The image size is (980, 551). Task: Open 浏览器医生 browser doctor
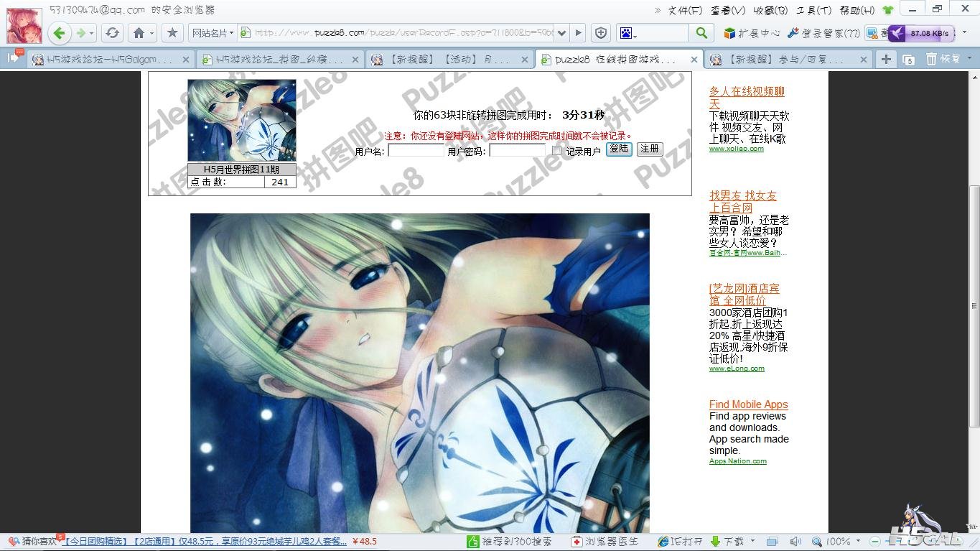[x=605, y=542]
